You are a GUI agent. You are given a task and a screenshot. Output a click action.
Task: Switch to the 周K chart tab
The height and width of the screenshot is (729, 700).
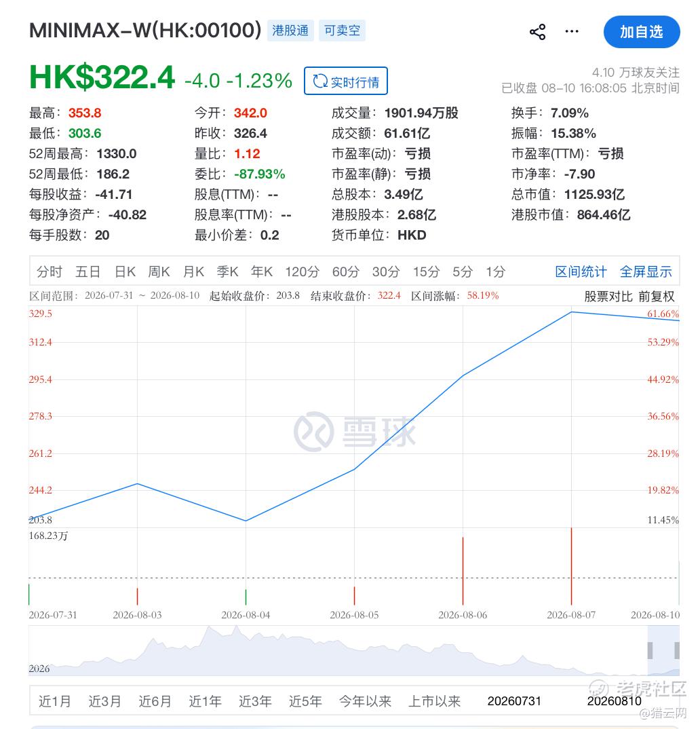coord(159,272)
